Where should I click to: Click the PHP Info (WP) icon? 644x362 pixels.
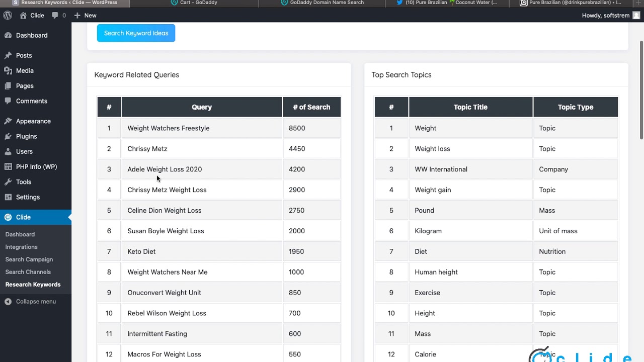[x=8, y=166]
